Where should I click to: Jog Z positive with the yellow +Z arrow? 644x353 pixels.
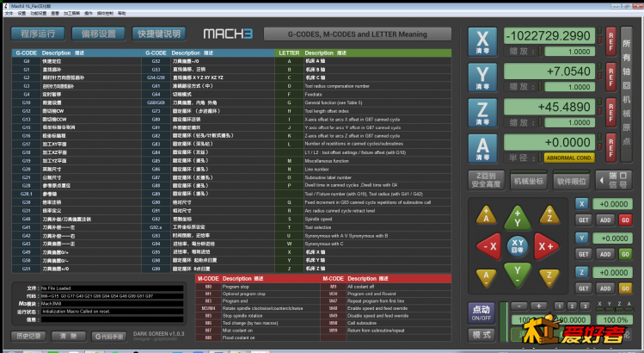click(549, 214)
